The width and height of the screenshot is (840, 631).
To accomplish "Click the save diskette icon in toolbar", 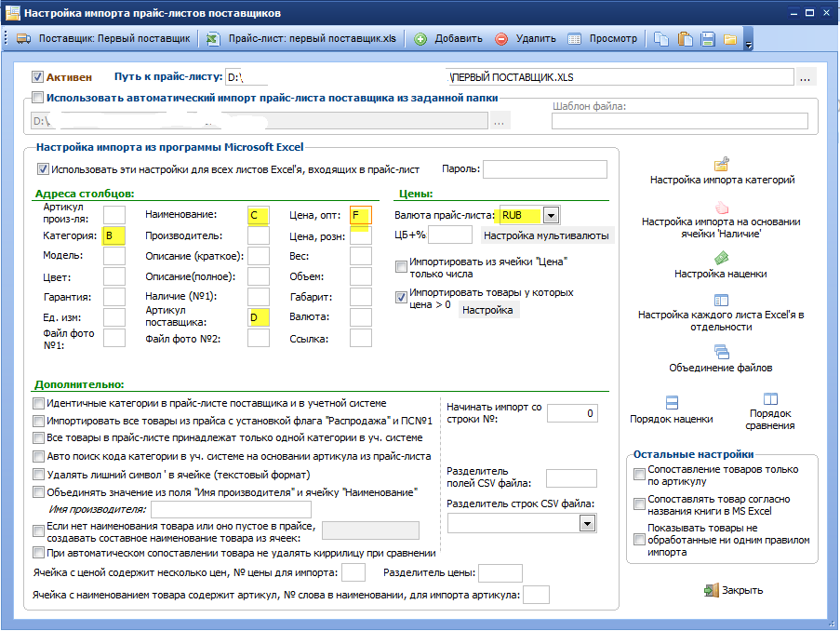I will [708, 39].
